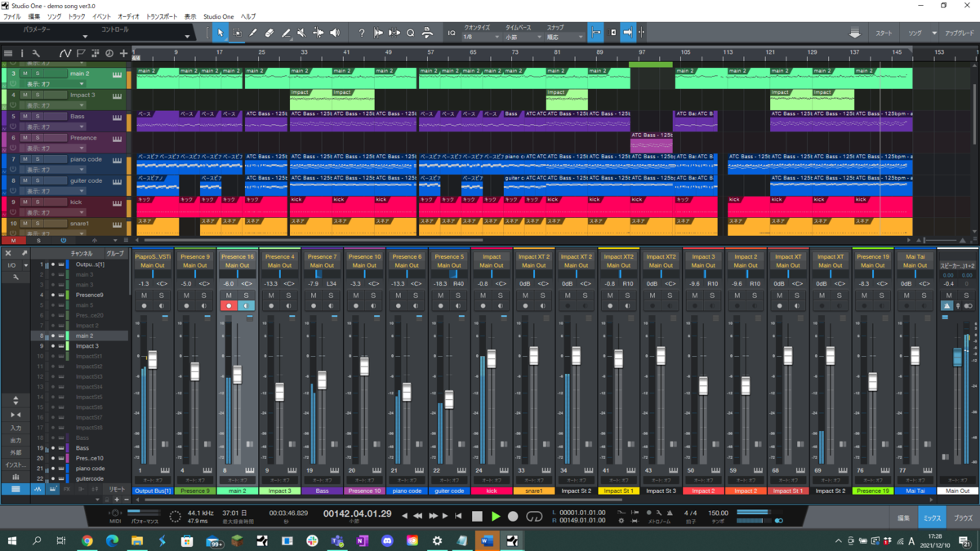Click the IQ quantize icon
Screen dimensions: 980x551
(452, 33)
